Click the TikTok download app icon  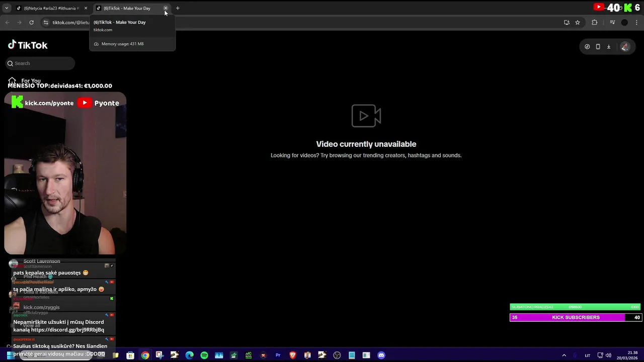(x=609, y=47)
